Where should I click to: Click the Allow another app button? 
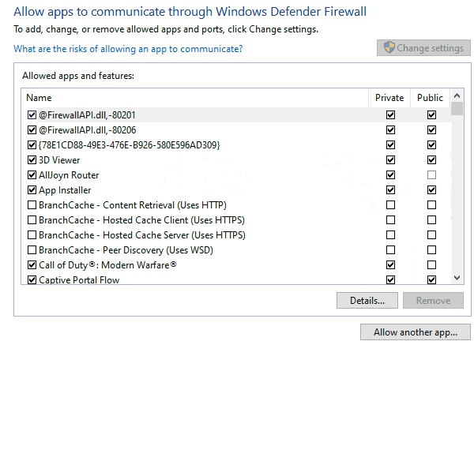click(415, 332)
